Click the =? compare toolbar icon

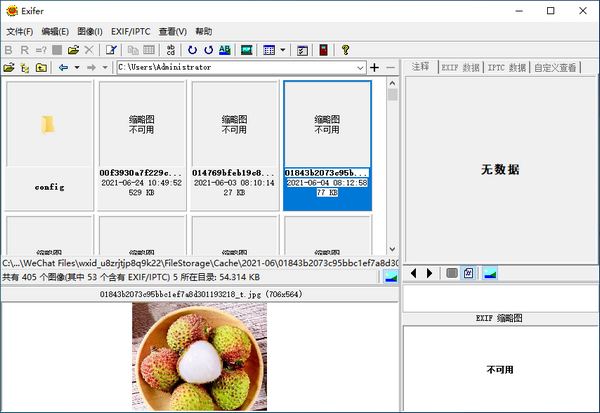coord(41,50)
